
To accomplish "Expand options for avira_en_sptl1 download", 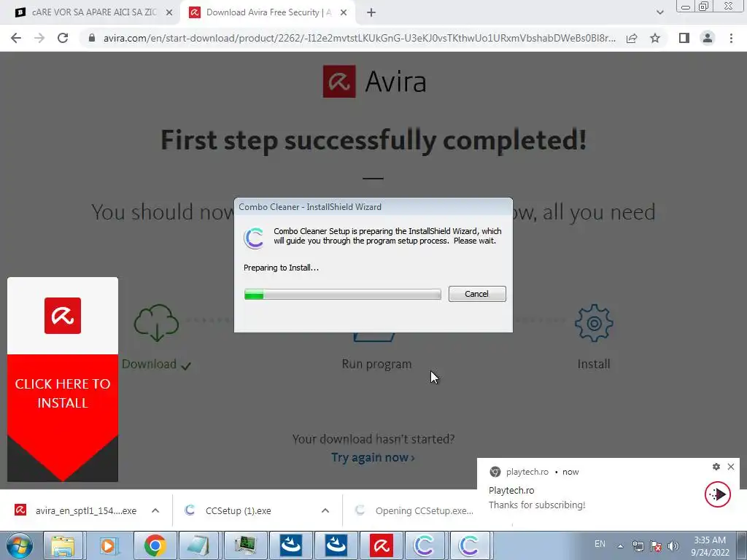I will (x=155, y=510).
